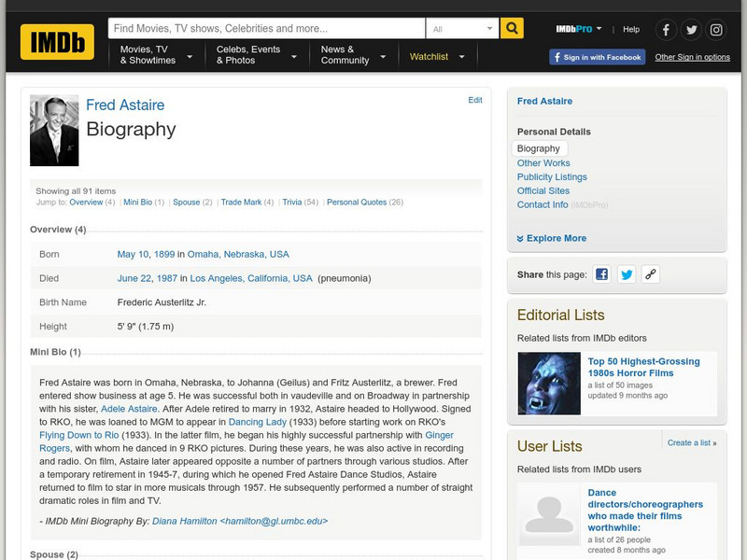Open Diana Hamilton biography author link
The height and width of the screenshot is (560, 747).
pyautogui.click(x=240, y=522)
